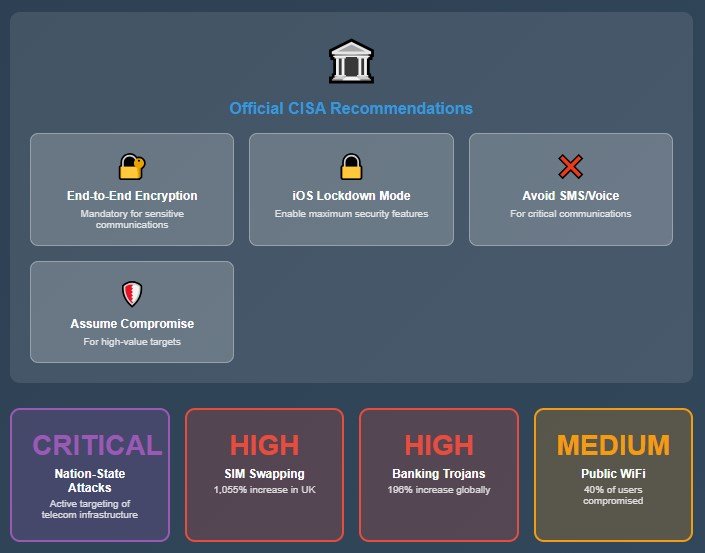Screen dimensions: 705x553
Task: Select the iOS Lockdown Mode title
Action: (x=351, y=196)
